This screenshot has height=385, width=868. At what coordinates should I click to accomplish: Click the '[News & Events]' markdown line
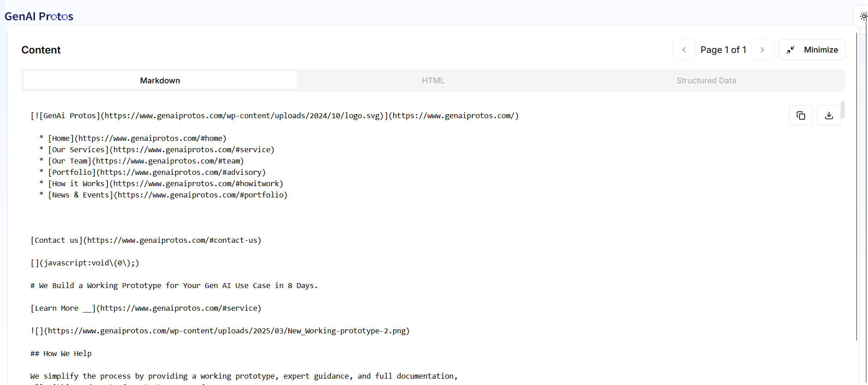168,195
